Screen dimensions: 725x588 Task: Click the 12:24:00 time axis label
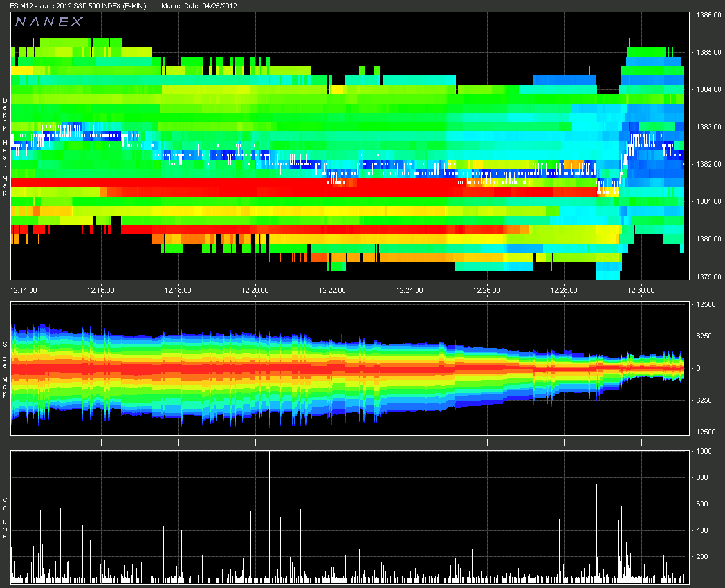click(409, 290)
